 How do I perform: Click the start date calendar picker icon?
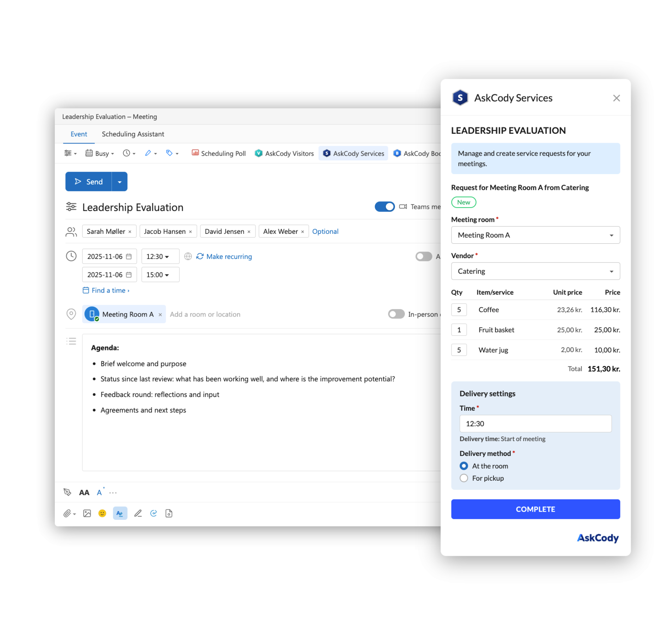click(x=129, y=256)
